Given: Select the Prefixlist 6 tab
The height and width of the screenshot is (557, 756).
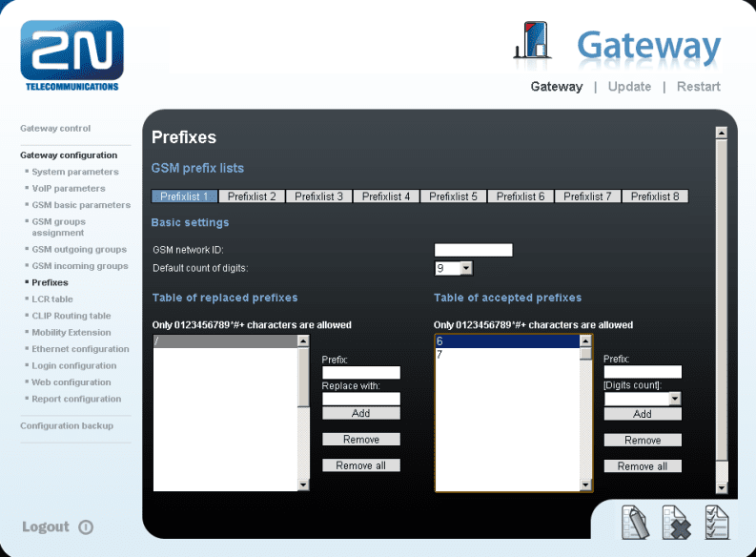Looking at the screenshot, I should [x=521, y=196].
